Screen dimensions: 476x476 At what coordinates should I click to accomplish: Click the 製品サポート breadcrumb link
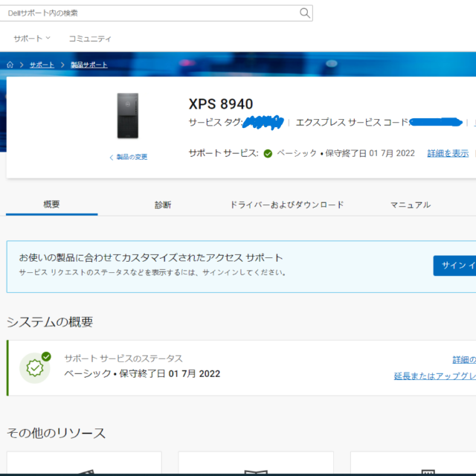pyautogui.click(x=89, y=65)
